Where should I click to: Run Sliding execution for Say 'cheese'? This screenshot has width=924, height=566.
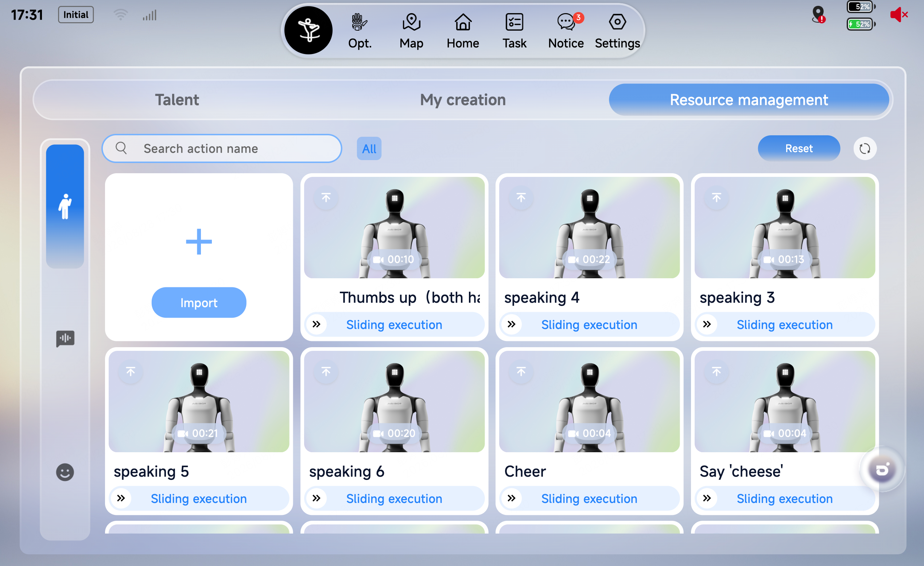pos(784,499)
